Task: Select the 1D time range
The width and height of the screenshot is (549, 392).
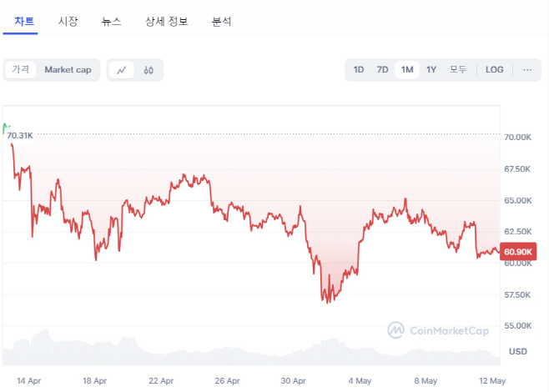Action: [x=359, y=70]
